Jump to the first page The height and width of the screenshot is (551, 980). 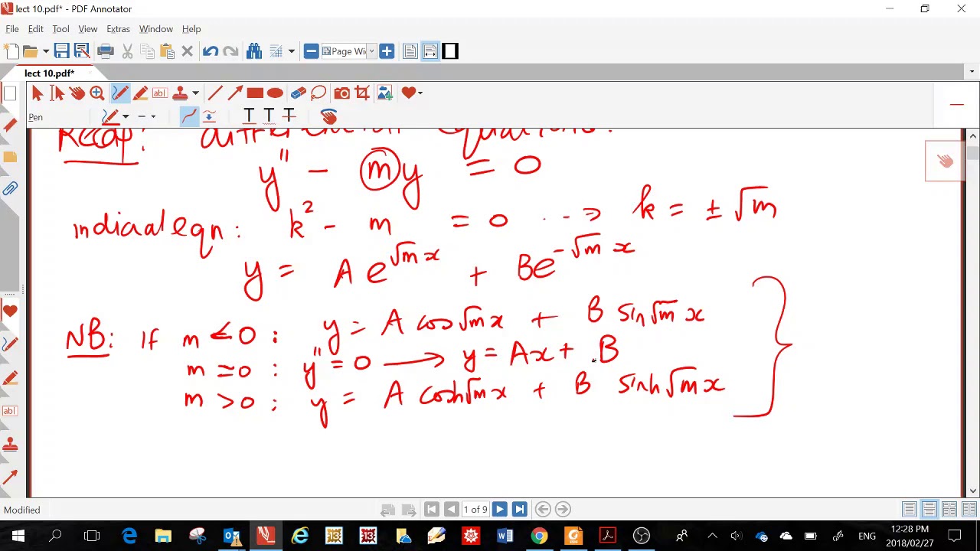431,510
